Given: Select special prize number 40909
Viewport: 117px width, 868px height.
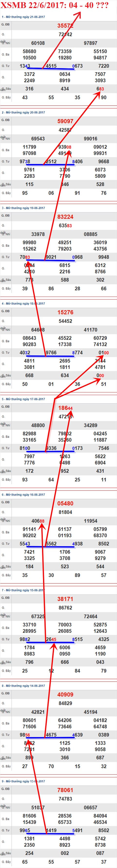Looking at the screenshot, I should click(65, 694).
